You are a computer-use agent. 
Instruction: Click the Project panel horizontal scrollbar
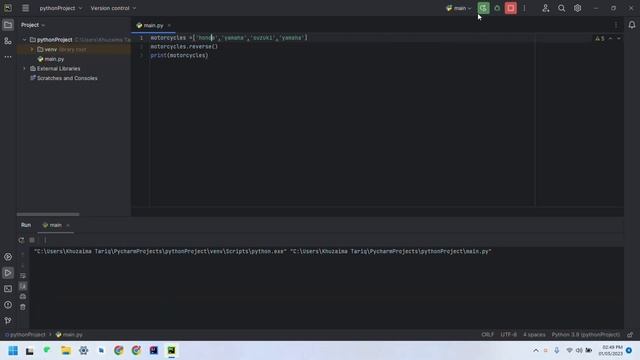tap(48, 214)
